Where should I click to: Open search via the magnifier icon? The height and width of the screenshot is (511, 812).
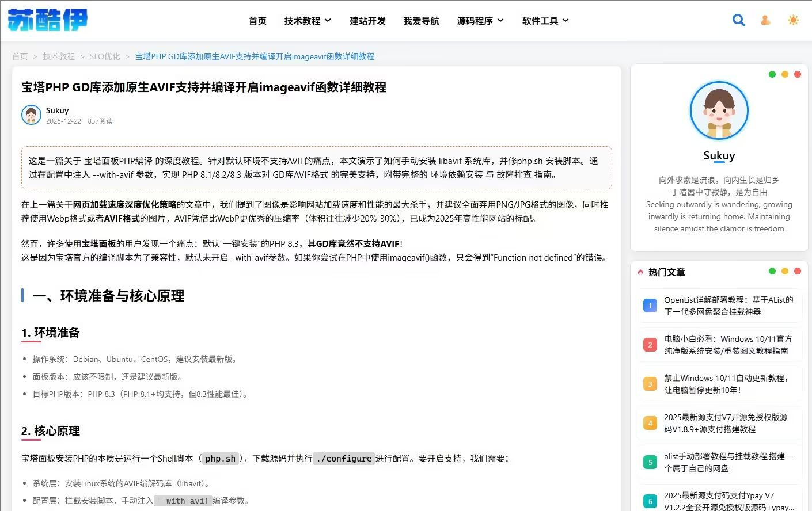pos(738,20)
